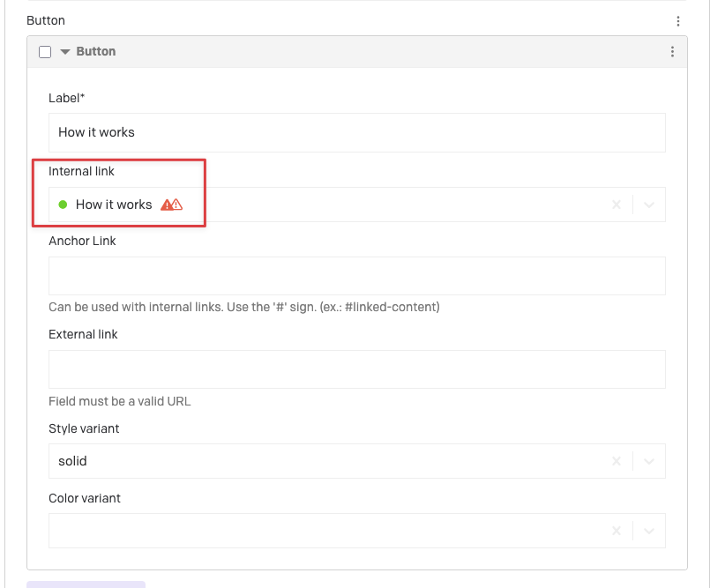
Task: Click the empty Color variant select box
Action: 326,531
